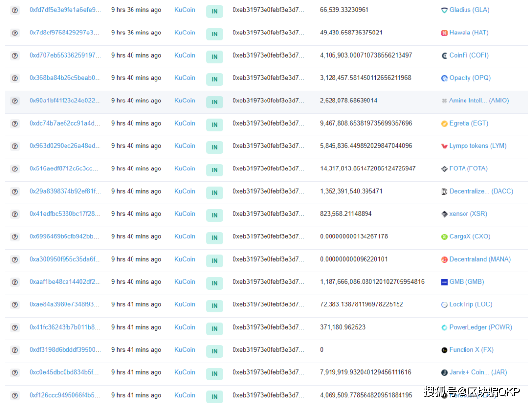Open the Gladius (GLA) token link
This screenshot has width=532, height=403.
tap(469, 10)
